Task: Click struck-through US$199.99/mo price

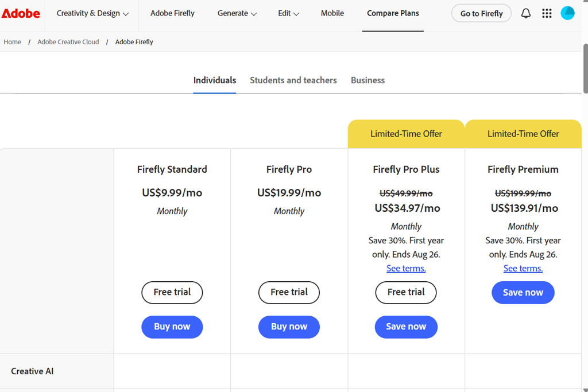Action: pyautogui.click(x=523, y=193)
